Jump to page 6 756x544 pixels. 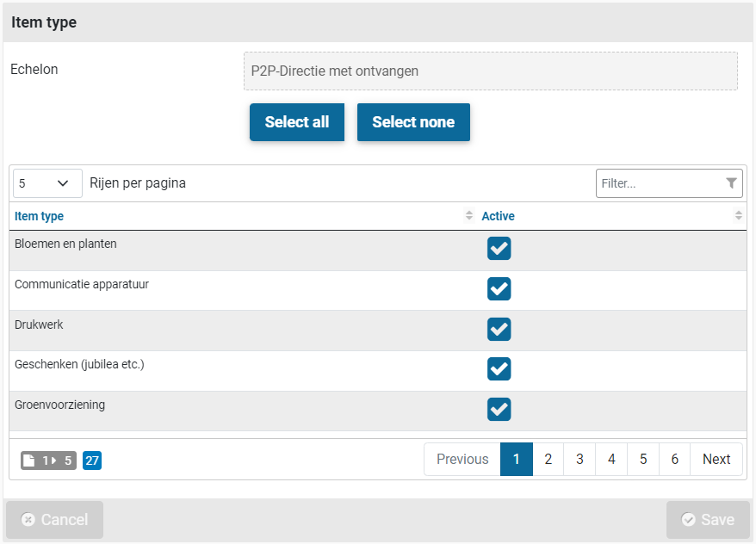pos(674,460)
